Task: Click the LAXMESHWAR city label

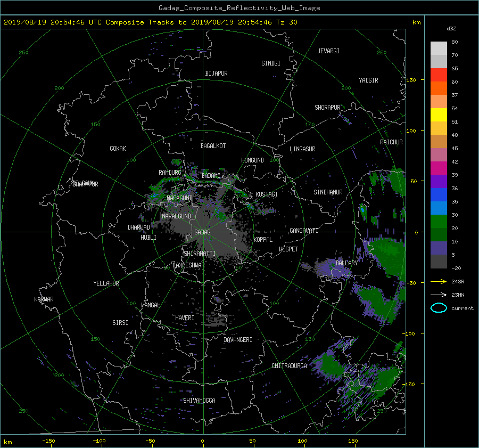Action: click(x=188, y=265)
